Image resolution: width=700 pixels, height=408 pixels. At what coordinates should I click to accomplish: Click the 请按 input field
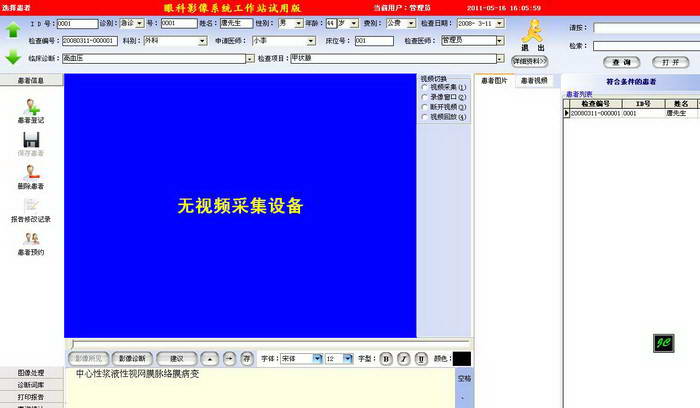(x=646, y=28)
